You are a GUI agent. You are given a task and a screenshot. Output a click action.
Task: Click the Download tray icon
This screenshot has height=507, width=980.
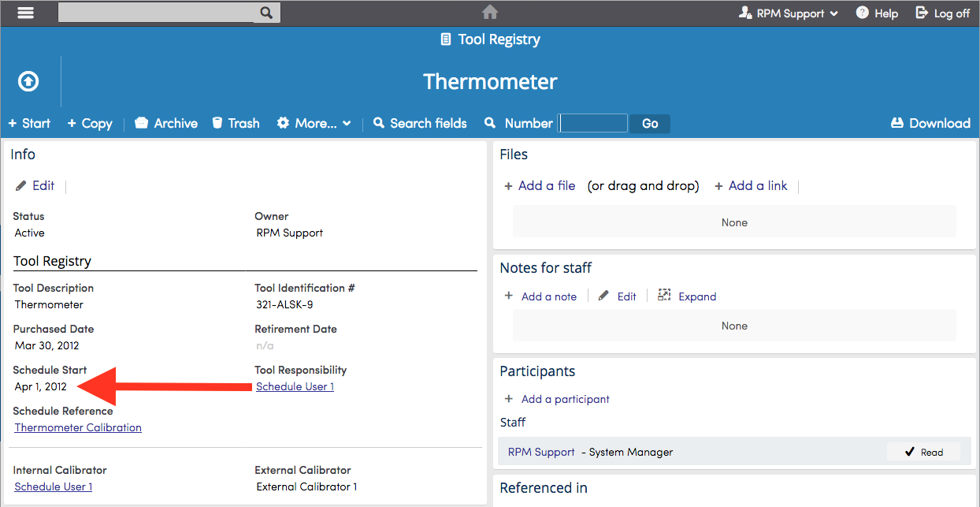(896, 123)
